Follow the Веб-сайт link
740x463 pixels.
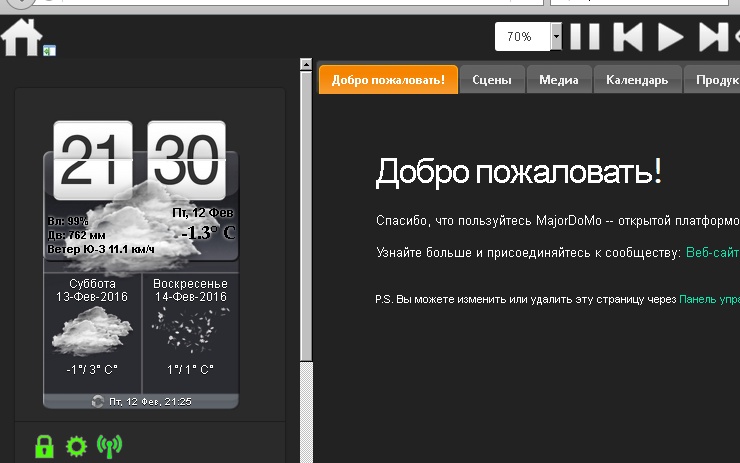point(712,253)
